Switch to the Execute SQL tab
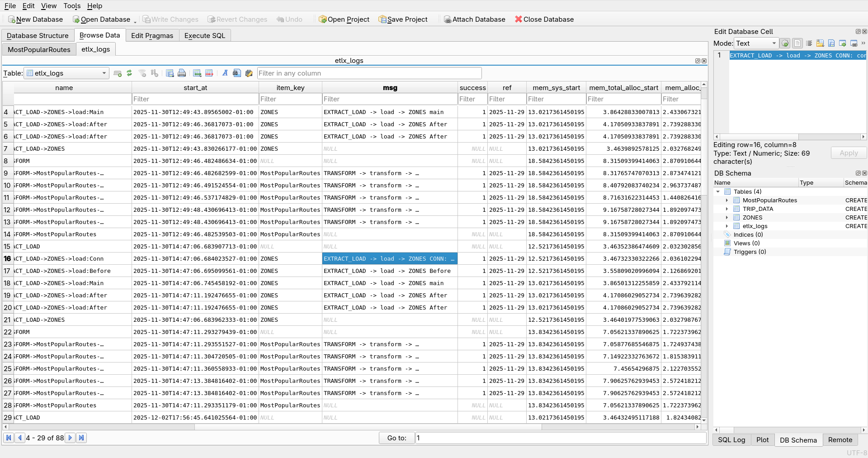 [204, 35]
